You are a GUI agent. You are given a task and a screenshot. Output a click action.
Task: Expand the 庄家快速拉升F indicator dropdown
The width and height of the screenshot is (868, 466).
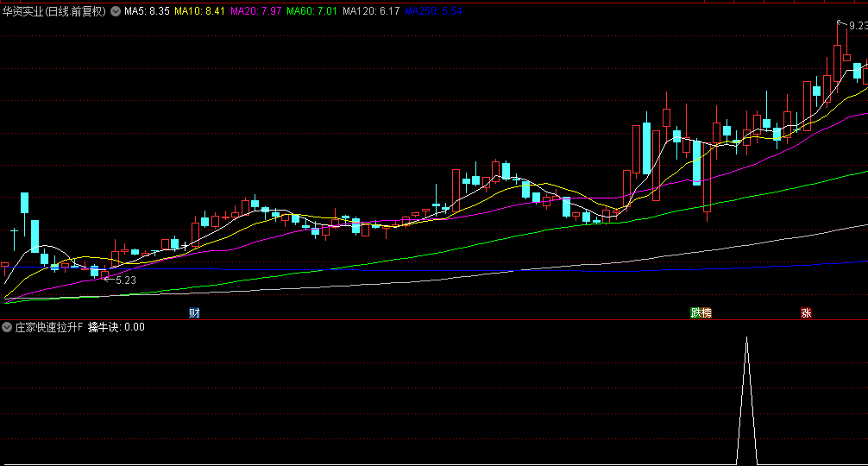tap(7, 327)
